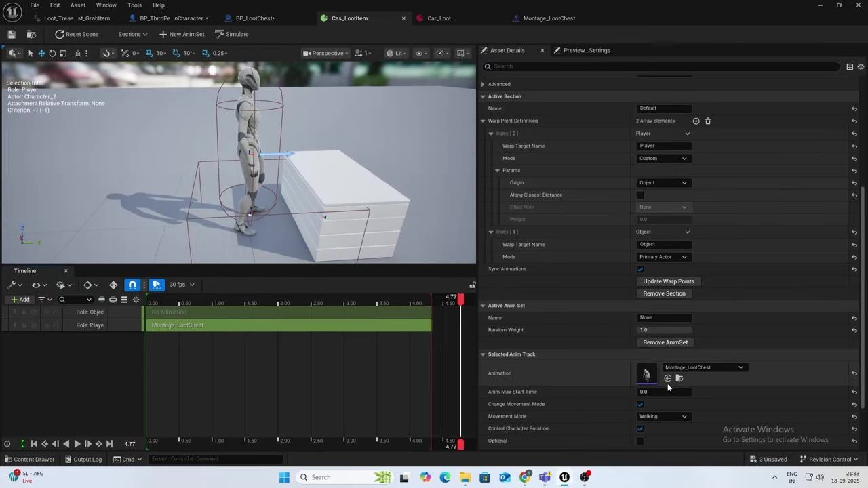
Task: Open the Mode dropdown set to Custom
Action: (663, 159)
